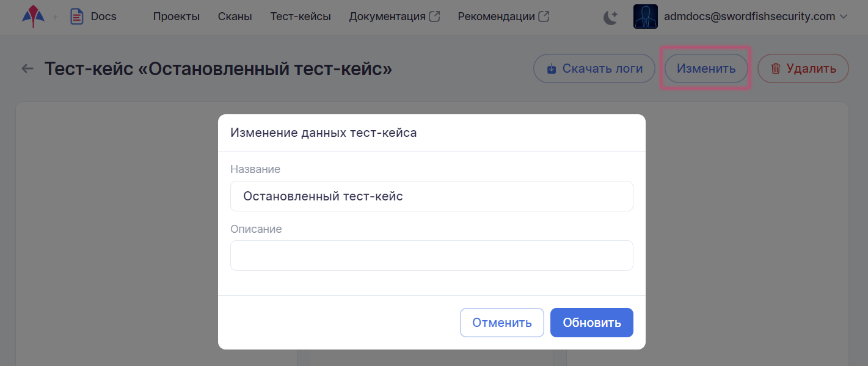Click external link icon beside Документация
This screenshot has width=868, height=366.
(434, 16)
